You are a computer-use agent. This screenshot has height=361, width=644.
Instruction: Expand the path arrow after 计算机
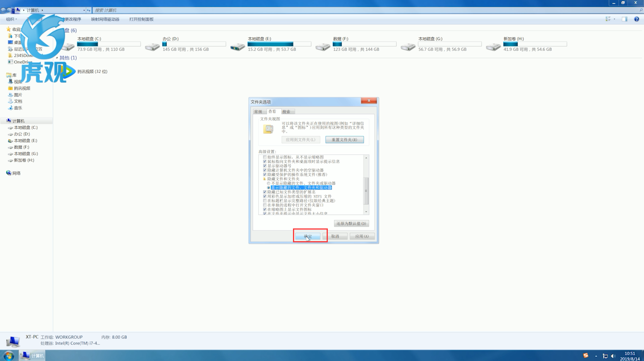point(42,10)
